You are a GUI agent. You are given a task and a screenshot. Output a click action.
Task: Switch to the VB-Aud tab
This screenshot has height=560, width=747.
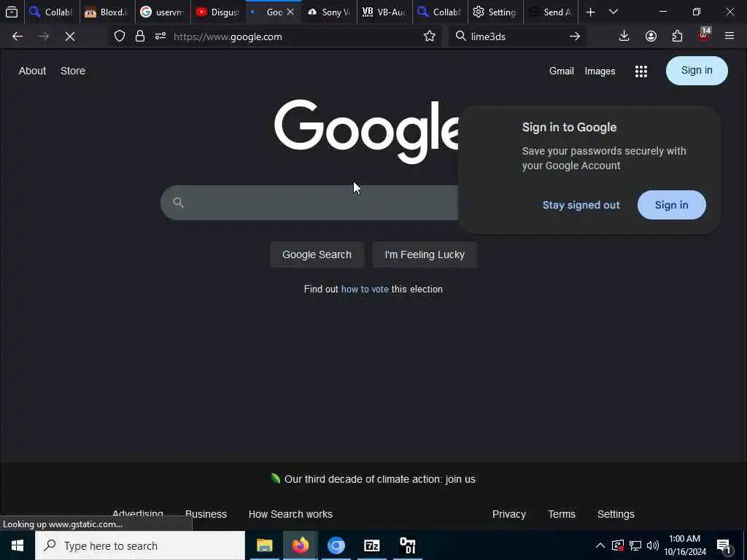coord(384,12)
